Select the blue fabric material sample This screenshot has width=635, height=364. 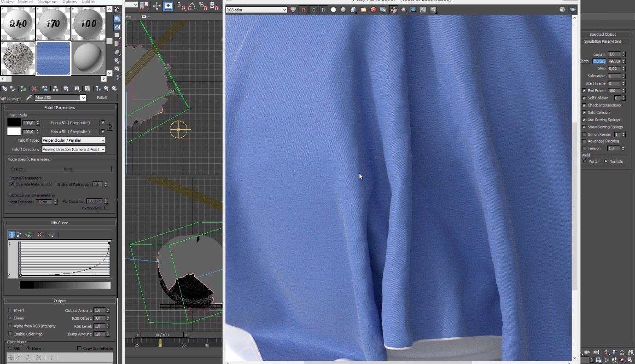[53, 58]
